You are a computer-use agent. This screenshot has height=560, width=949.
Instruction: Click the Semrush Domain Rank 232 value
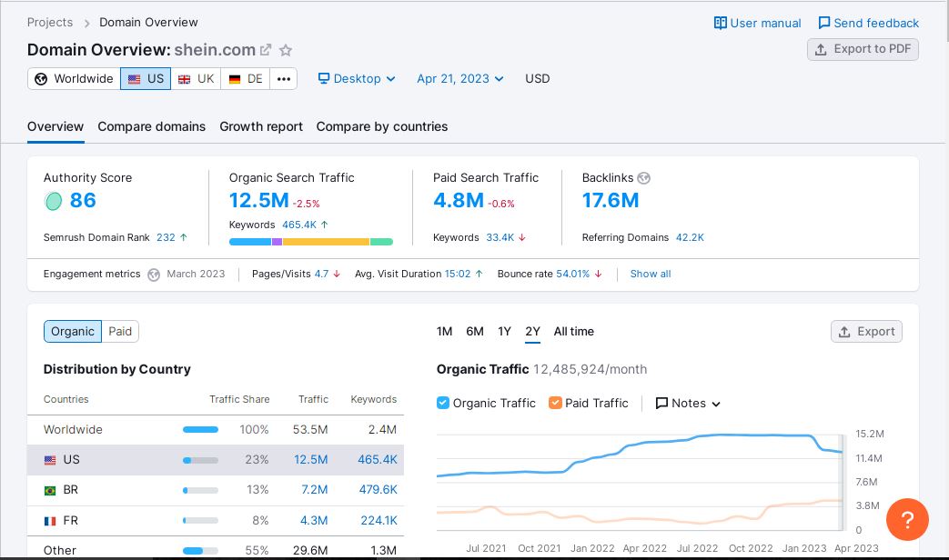click(166, 237)
